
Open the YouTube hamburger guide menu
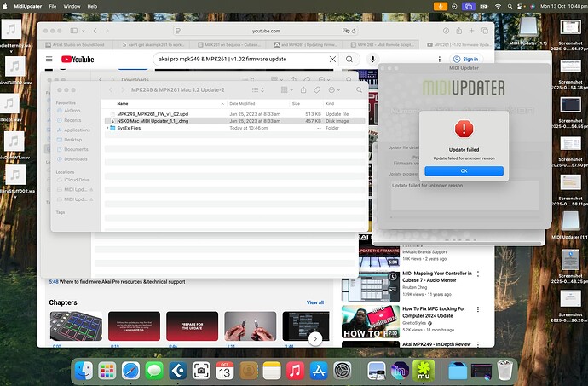(x=49, y=59)
